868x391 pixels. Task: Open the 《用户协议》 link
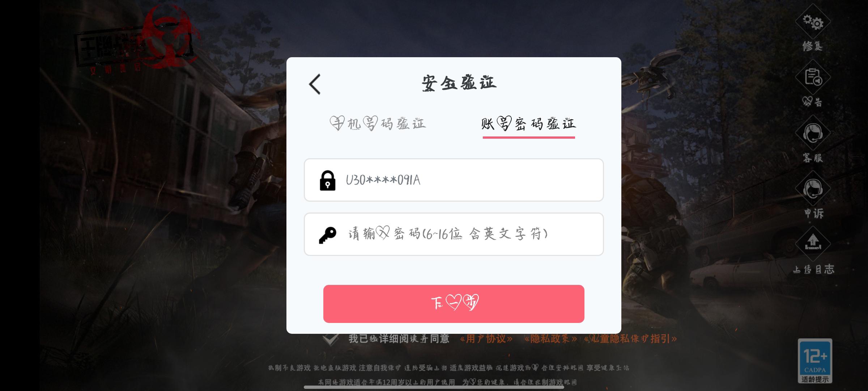pyautogui.click(x=486, y=339)
